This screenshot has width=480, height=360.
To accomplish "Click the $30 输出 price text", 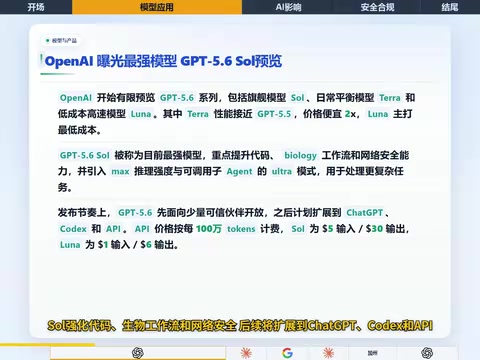I will tap(385, 229).
